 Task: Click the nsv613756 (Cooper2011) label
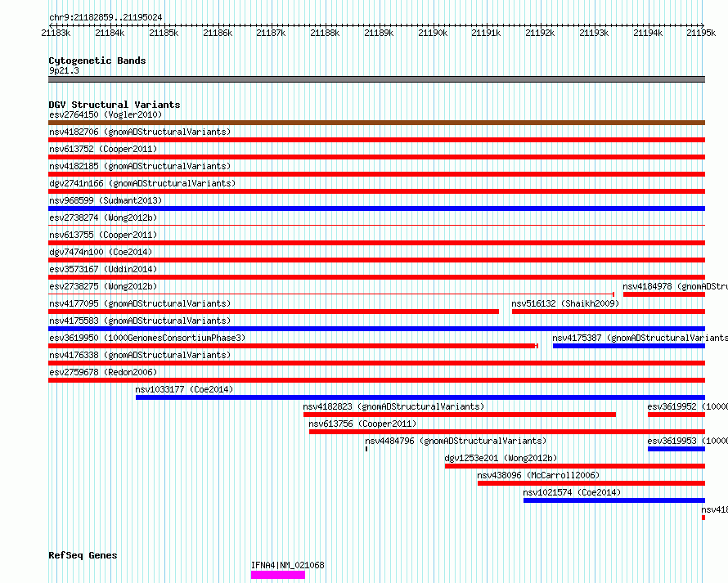(x=362, y=424)
